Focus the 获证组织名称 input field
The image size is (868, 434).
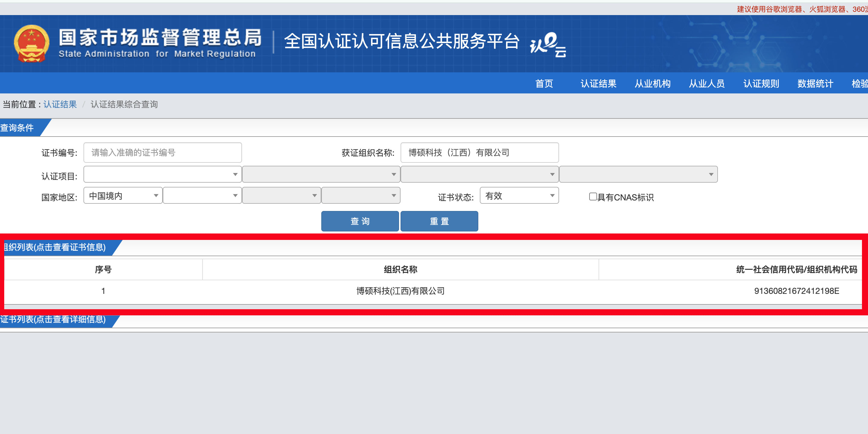point(480,153)
